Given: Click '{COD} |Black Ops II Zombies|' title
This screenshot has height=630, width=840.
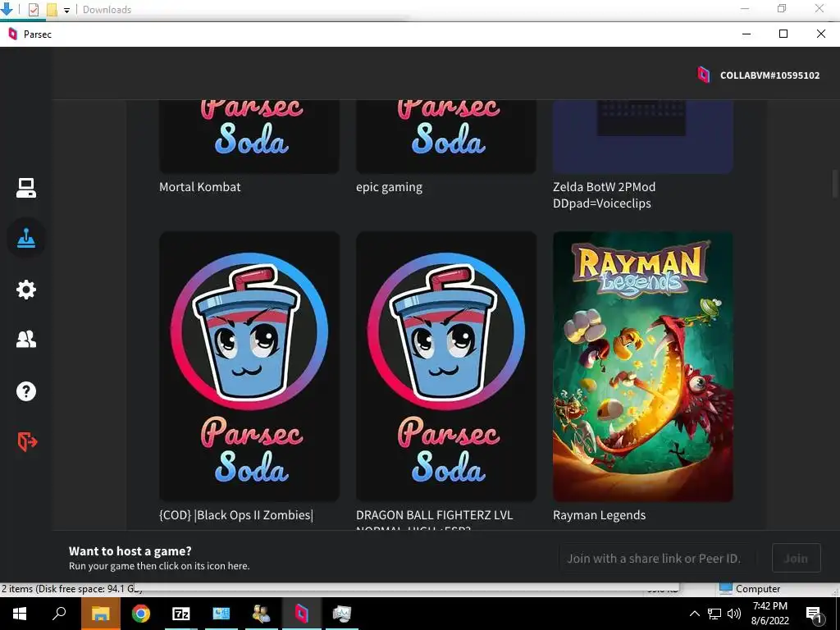Looking at the screenshot, I should pos(236,515).
